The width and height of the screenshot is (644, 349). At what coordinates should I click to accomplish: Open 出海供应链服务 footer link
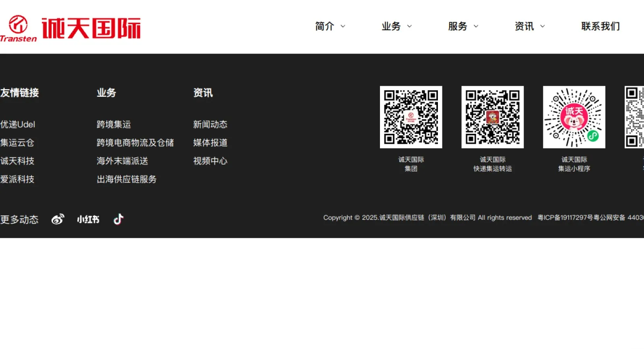pyautogui.click(x=127, y=179)
